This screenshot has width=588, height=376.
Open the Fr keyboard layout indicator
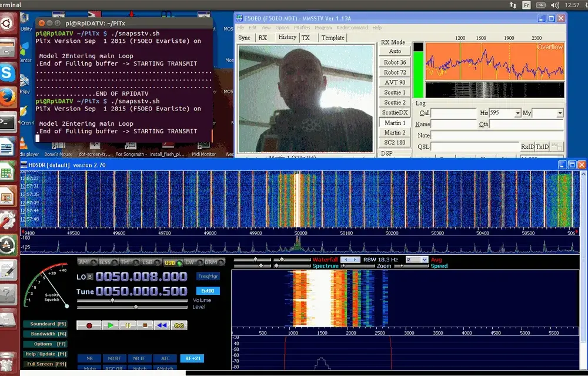point(526,5)
